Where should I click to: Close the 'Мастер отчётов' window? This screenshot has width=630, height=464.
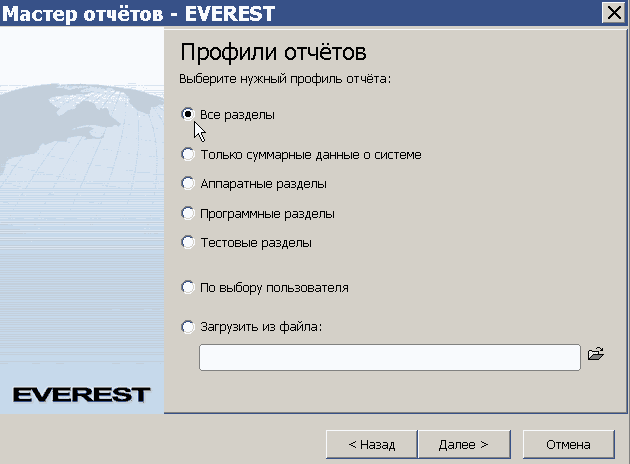(x=614, y=13)
